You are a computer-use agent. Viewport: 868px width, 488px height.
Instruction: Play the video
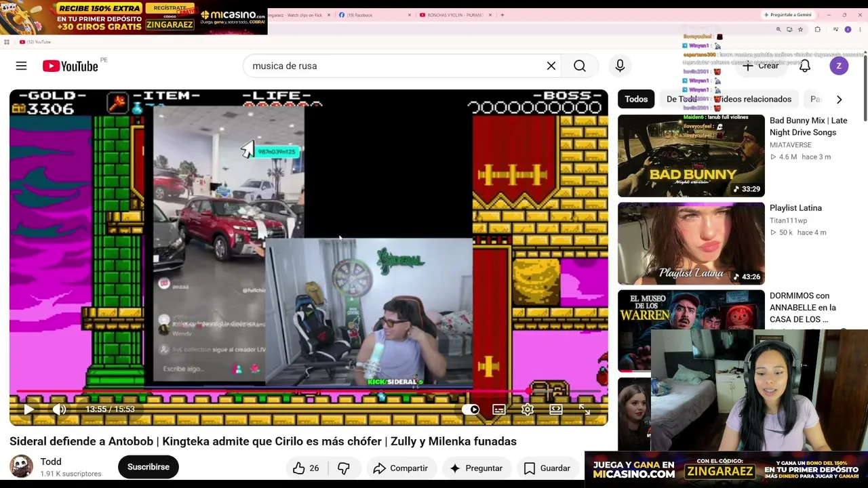pos(28,409)
